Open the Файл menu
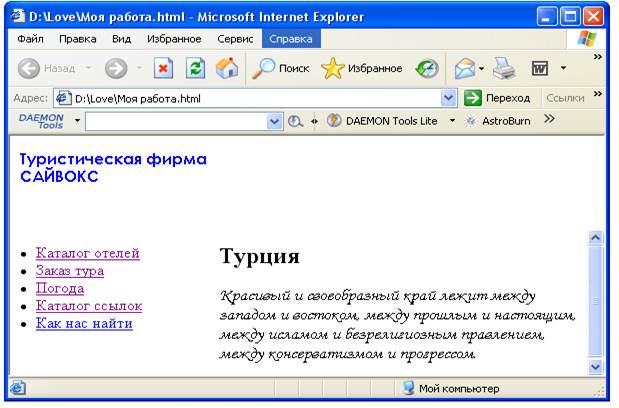Image resolution: width=619 pixels, height=408 pixels. (x=30, y=39)
